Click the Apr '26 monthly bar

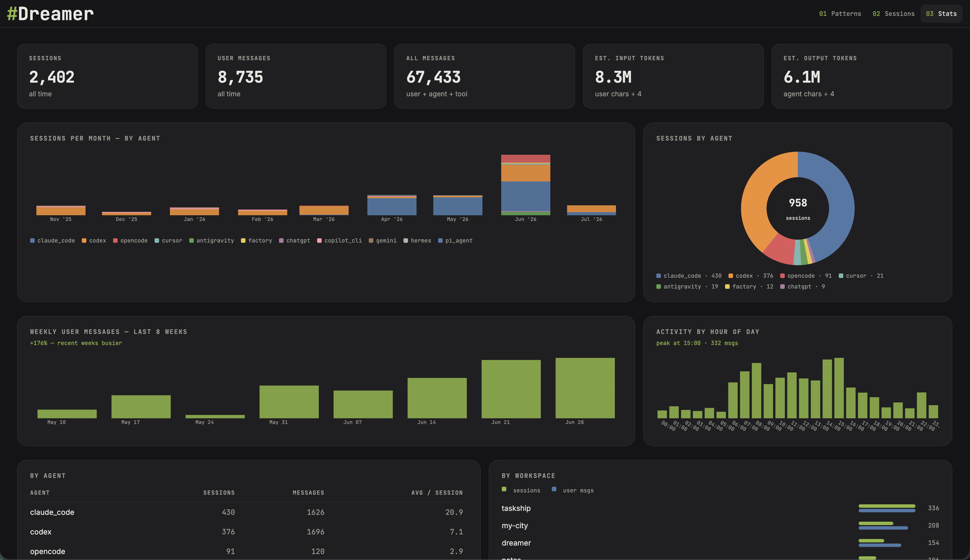(x=392, y=205)
